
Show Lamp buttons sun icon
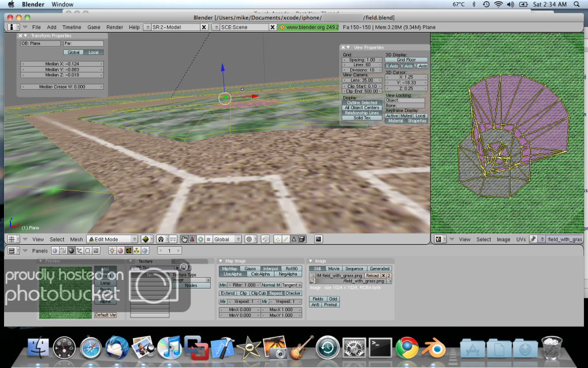point(112,251)
